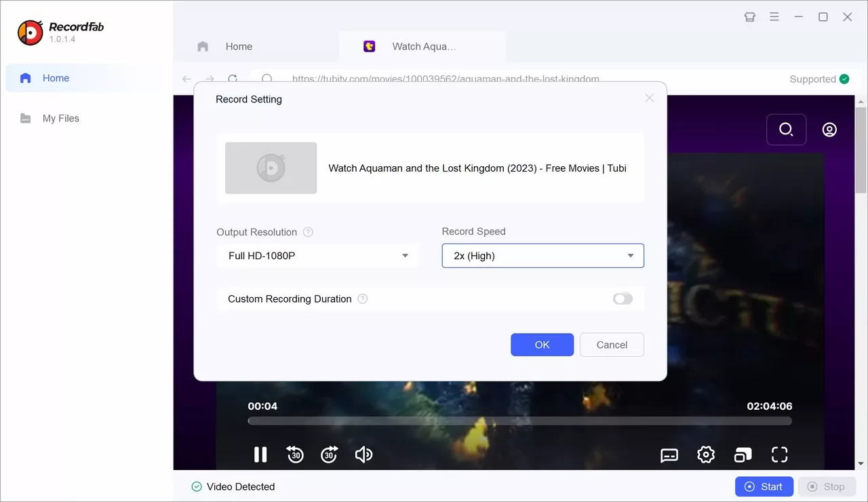This screenshot has width=868, height=502.
Task: Pause the video playback
Action: 260,455
